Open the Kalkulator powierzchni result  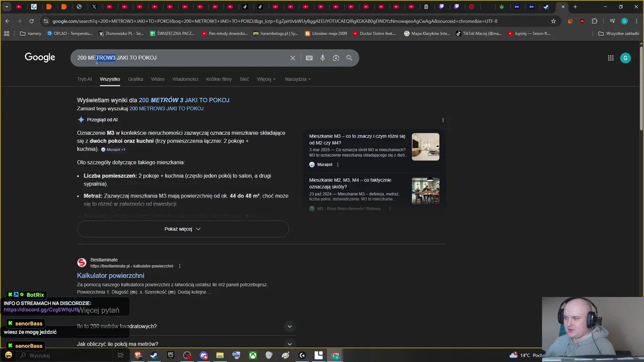point(111,276)
